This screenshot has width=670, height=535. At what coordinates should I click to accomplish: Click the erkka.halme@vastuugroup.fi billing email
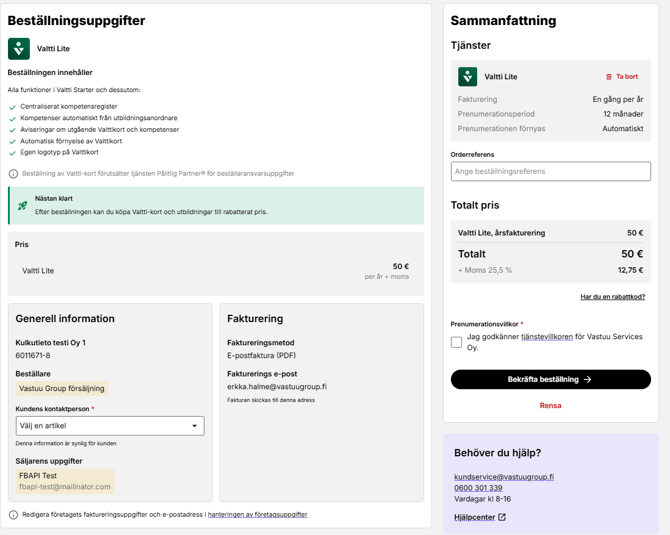[277, 387]
